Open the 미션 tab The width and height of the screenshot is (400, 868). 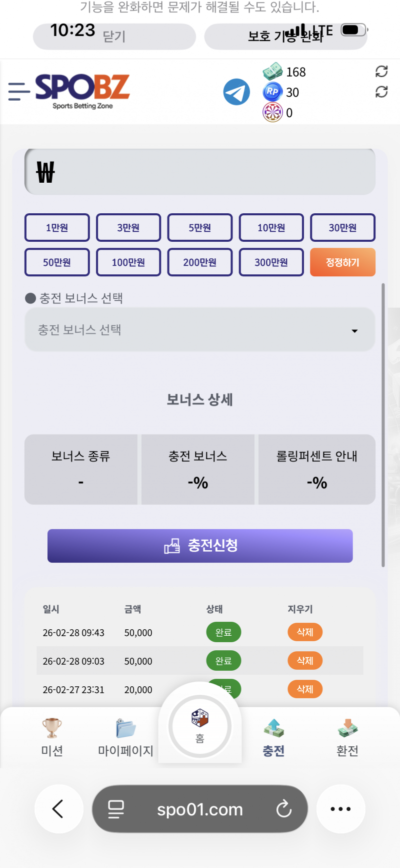[x=52, y=737]
